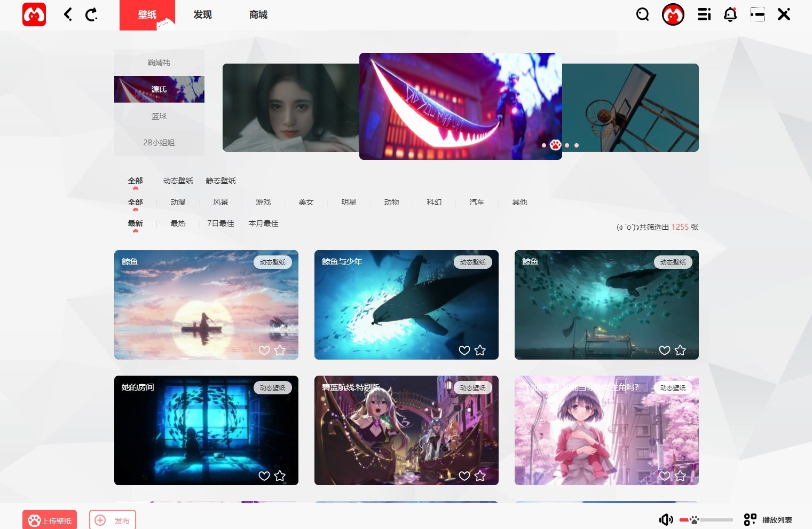The width and height of the screenshot is (812, 529).
Task: Select the 源氏 entry in the sidebar
Action: 159,89
